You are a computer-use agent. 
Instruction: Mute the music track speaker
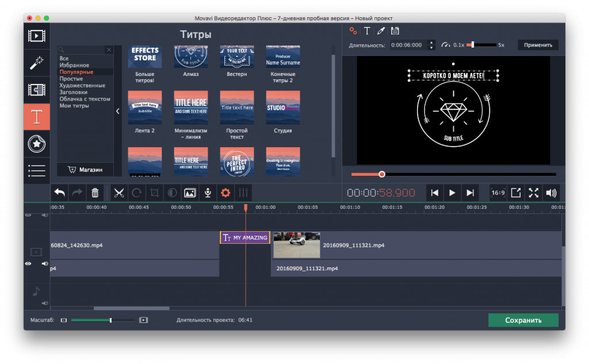(44, 303)
